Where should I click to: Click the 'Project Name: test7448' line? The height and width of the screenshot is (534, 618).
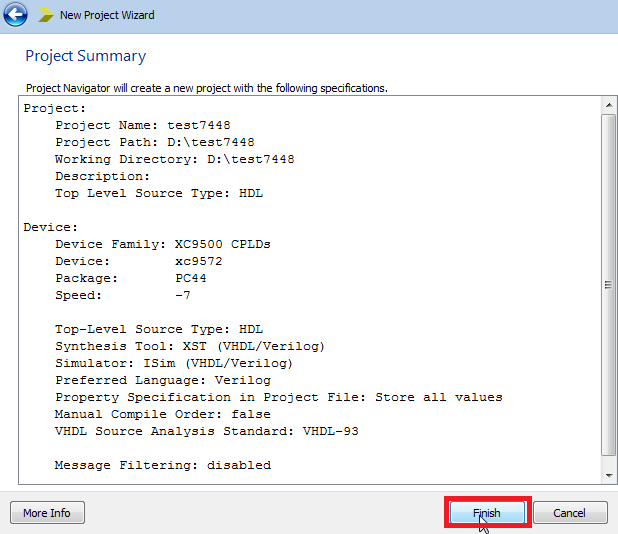point(143,125)
